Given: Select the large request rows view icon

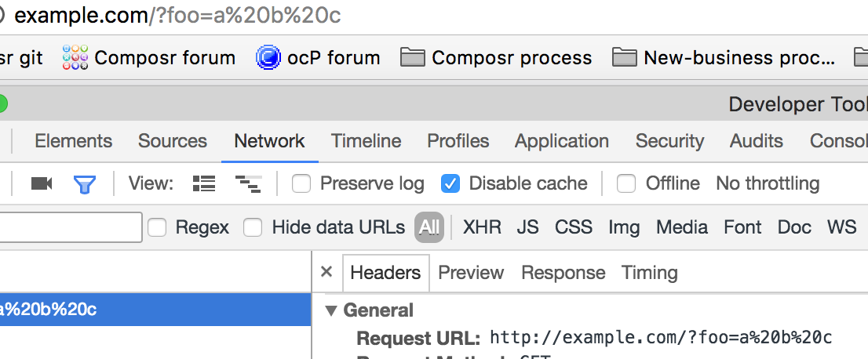Looking at the screenshot, I should [204, 183].
